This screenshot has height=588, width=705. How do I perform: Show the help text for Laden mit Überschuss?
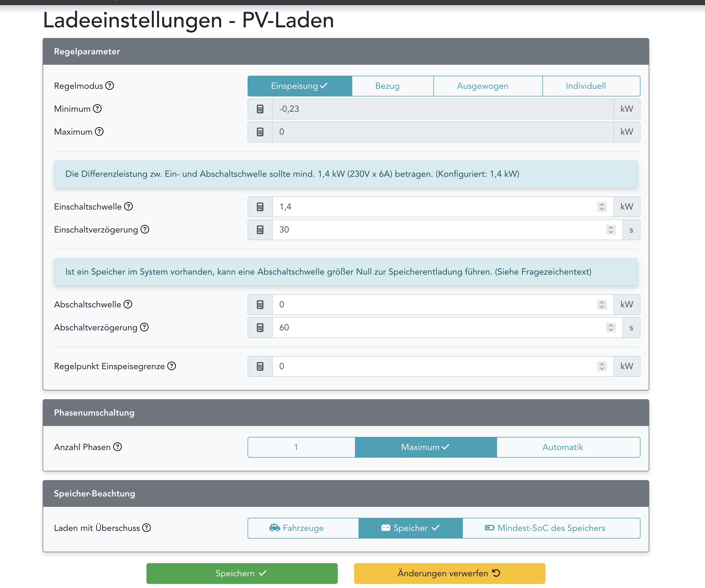point(146,528)
